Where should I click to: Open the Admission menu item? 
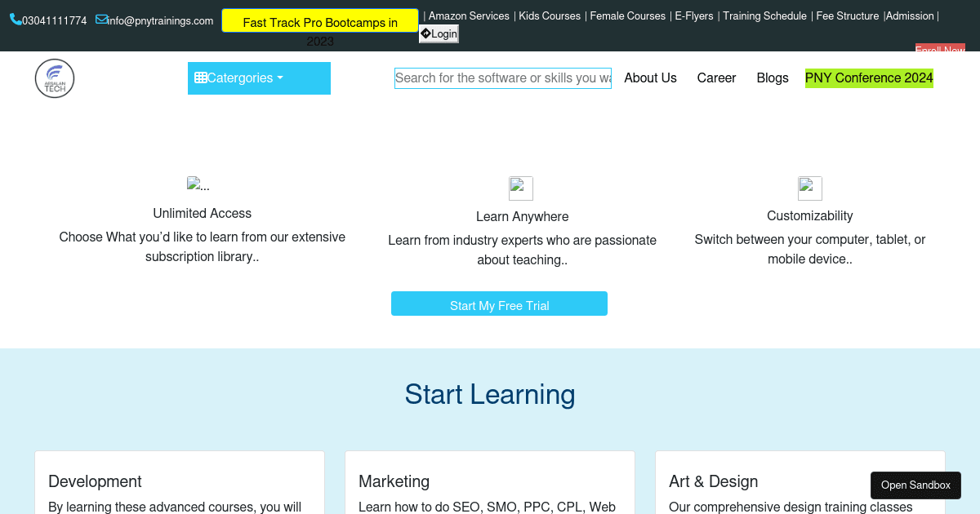(x=909, y=16)
